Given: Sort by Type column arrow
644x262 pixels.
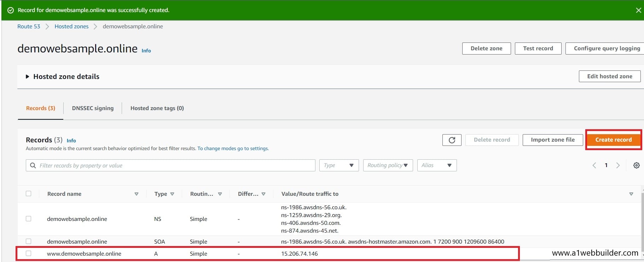Looking at the screenshot, I should pyautogui.click(x=172, y=194).
